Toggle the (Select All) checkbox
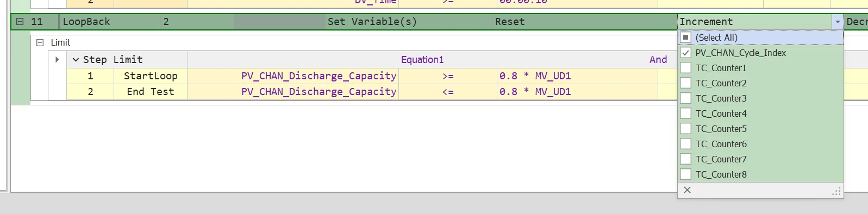This screenshot has height=214, width=868. tap(686, 37)
